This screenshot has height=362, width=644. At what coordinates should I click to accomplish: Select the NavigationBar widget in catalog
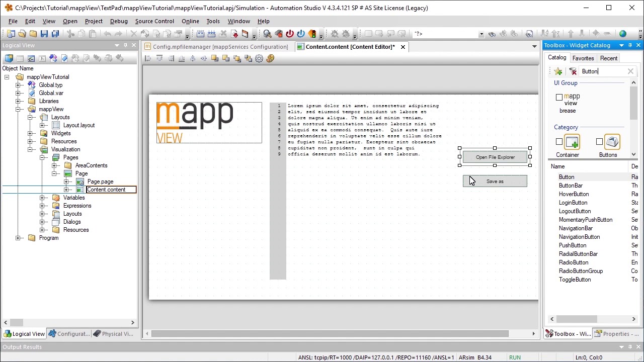coord(576,228)
